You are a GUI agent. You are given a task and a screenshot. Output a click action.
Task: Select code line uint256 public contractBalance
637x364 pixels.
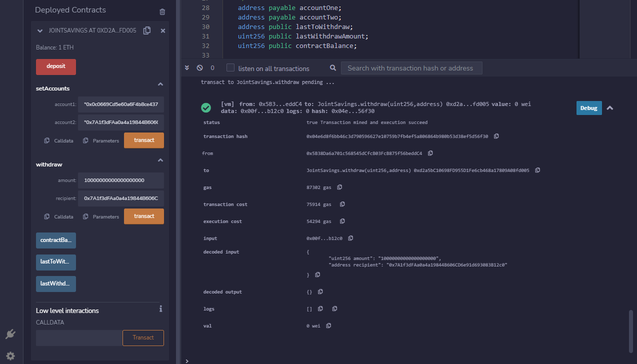pos(297,45)
